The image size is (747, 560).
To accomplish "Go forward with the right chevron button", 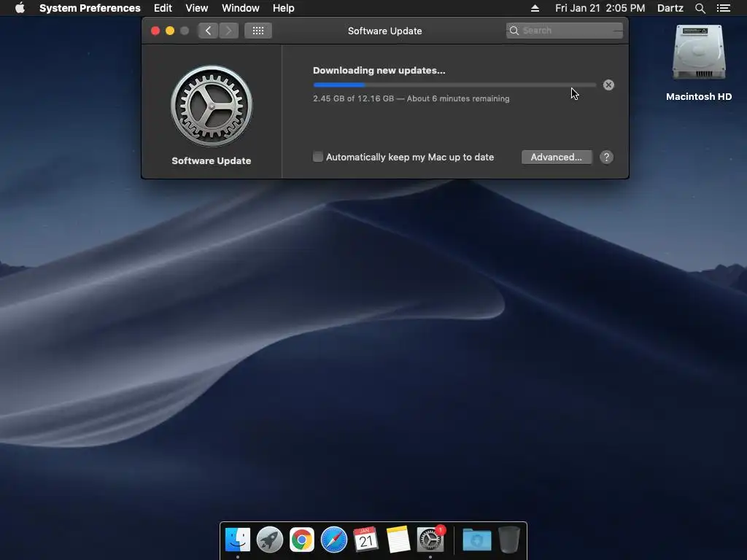I will coord(228,31).
